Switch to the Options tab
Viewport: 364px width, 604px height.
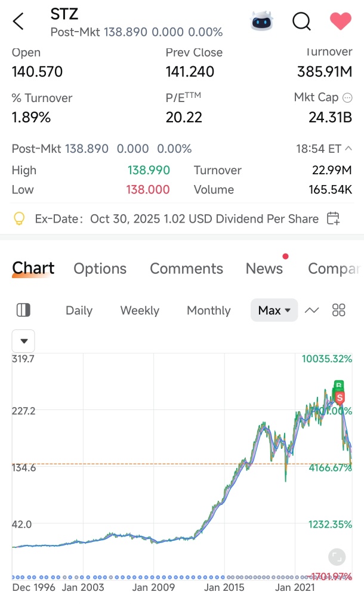(100, 269)
